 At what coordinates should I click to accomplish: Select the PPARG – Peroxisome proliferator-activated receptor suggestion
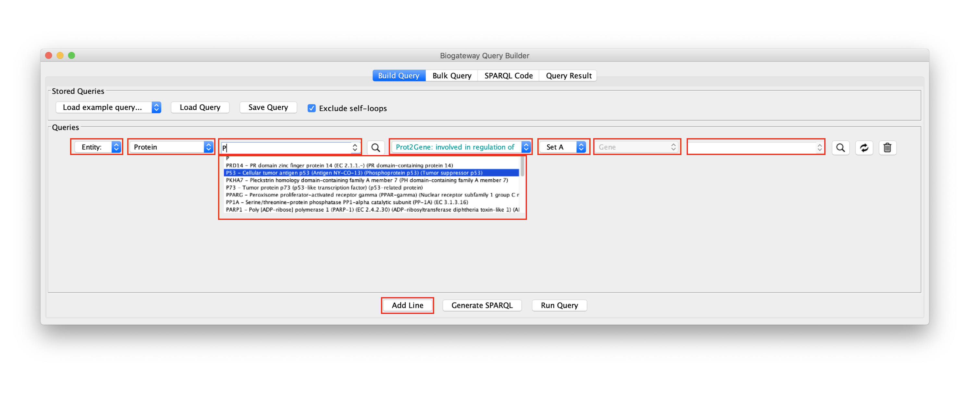pos(372,195)
